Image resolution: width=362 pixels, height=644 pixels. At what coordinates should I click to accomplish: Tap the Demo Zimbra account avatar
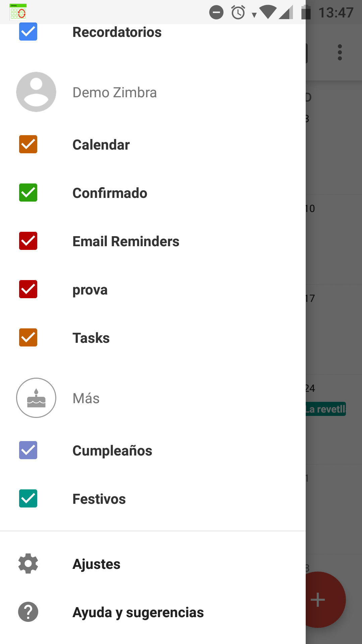(x=36, y=92)
